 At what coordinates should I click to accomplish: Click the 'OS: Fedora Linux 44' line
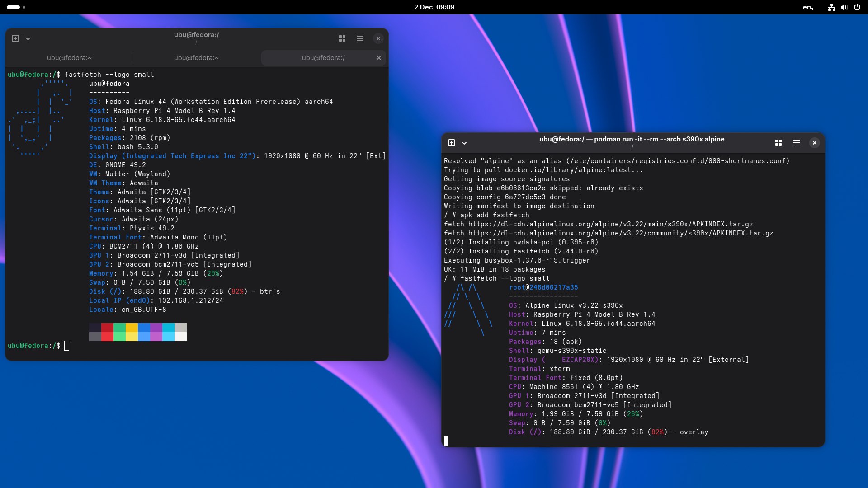(x=211, y=102)
